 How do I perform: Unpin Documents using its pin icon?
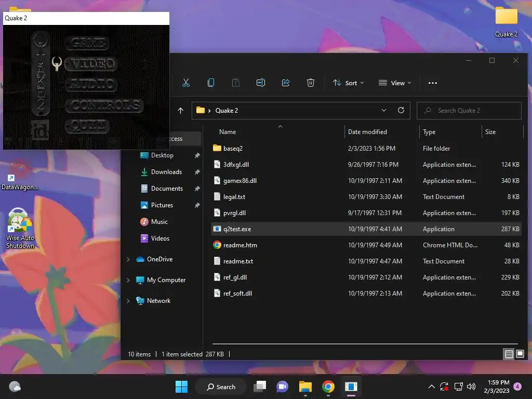click(x=197, y=189)
